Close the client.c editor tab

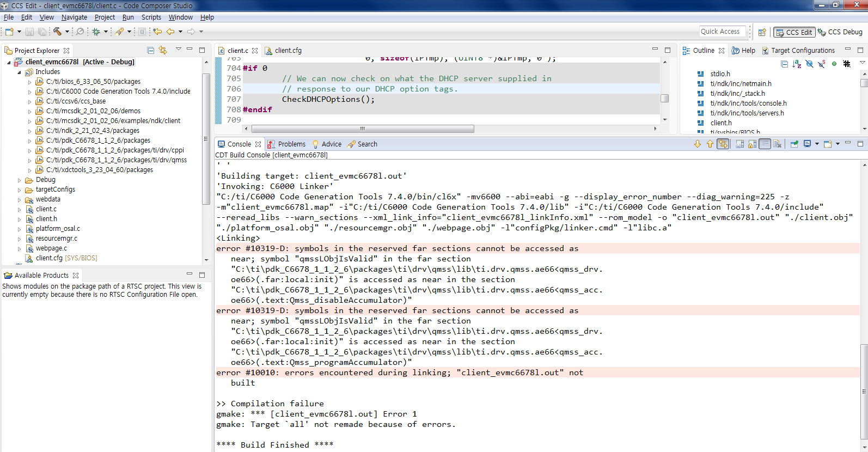coord(255,51)
